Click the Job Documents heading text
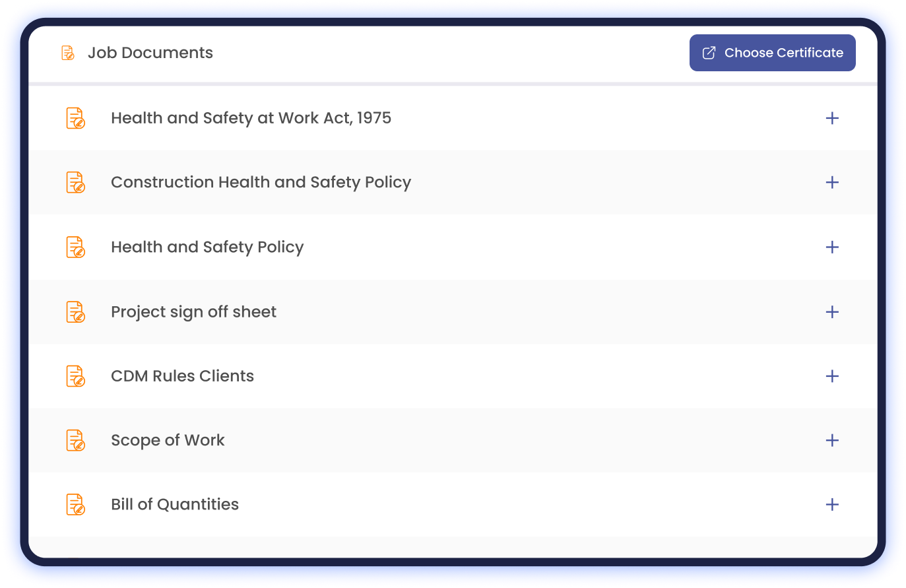Screen dimensions: 906x588 pyautogui.click(x=150, y=53)
